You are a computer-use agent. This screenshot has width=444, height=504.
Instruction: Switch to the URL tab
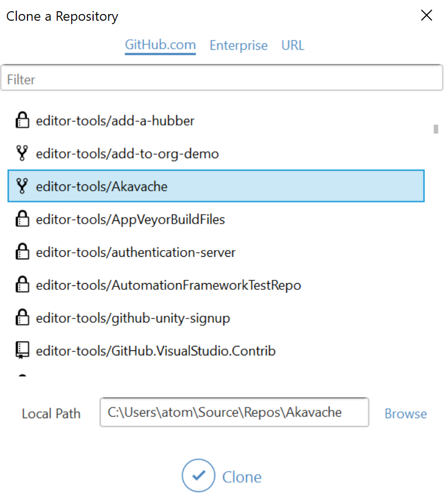pyautogui.click(x=293, y=45)
